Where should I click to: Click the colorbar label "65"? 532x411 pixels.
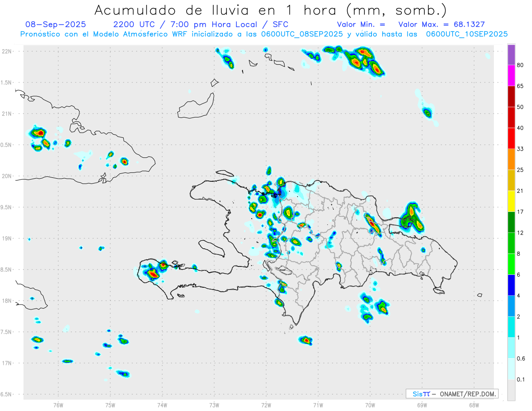tap(520, 86)
